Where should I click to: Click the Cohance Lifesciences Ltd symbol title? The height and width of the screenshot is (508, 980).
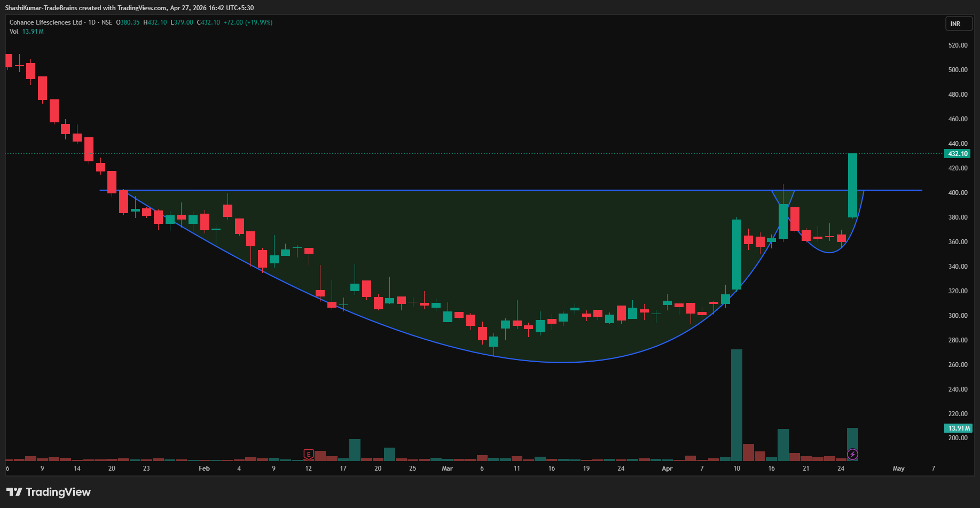point(46,22)
